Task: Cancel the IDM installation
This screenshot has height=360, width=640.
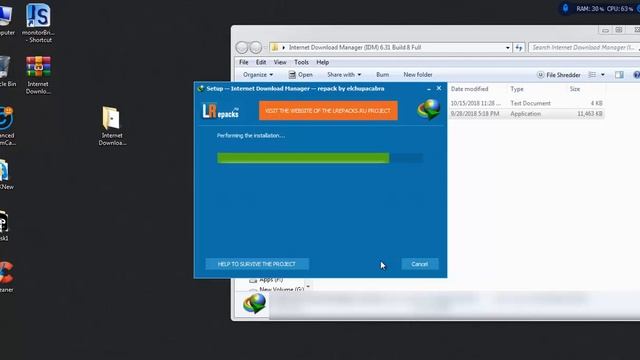Action: coord(420,264)
